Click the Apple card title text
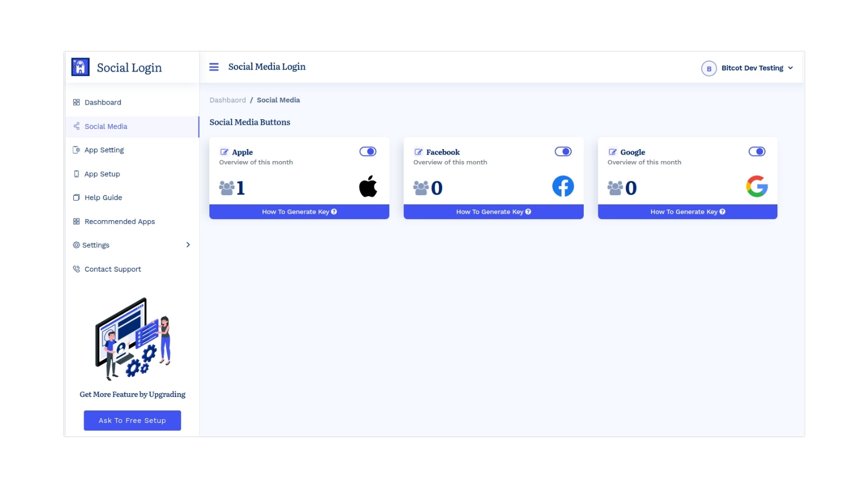Image resolution: width=868 pixels, height=488 pixels. pyautogui.click(x=242, y=152)
